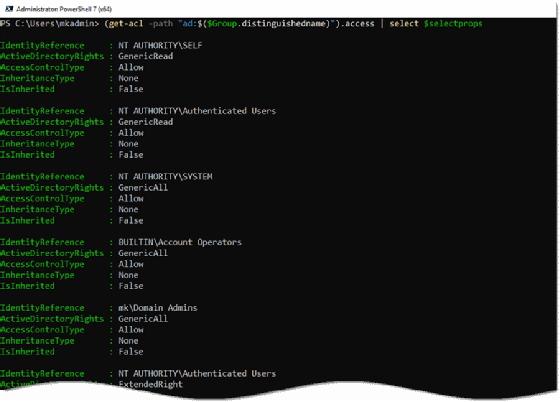Viewport: 560px width, 402px height.
Task: Click the ExtendedRight value at the bottom
Action: (x=150, y=384)
